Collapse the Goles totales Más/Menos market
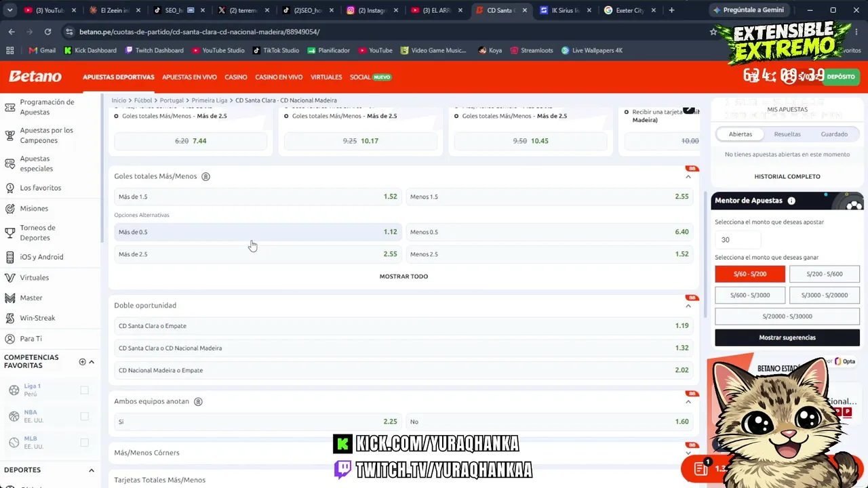This screenshot has width=868, height=488. point(688,177)
